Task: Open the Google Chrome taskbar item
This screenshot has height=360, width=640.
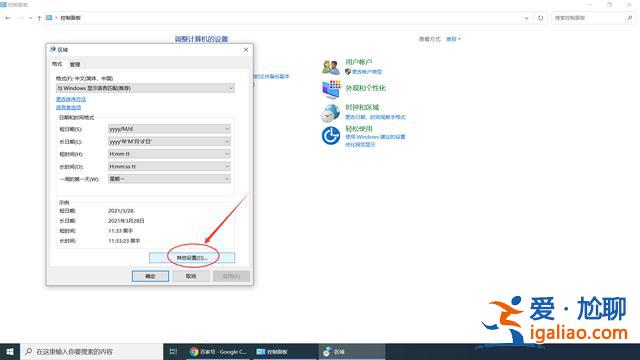Action: pyautogui.click(x=218, y=351)
